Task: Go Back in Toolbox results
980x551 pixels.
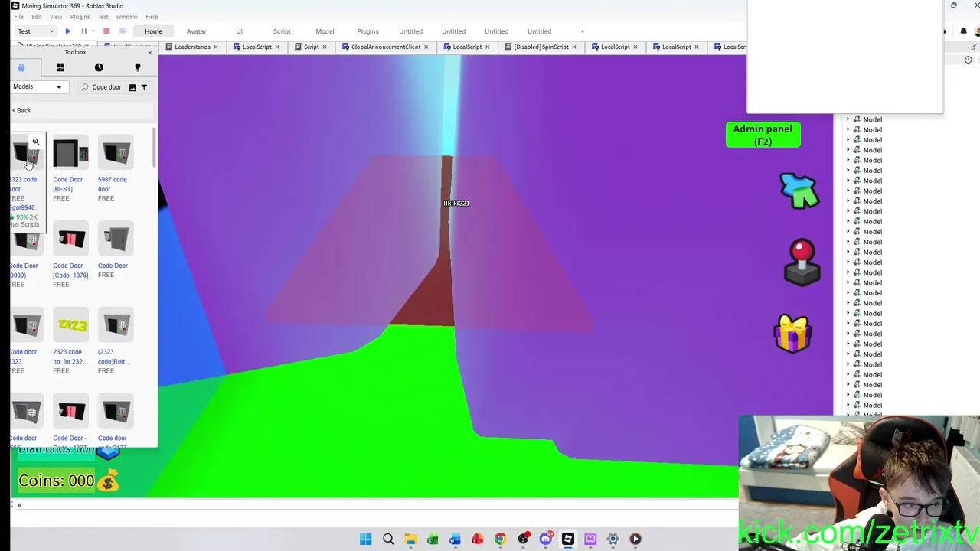Action: click(21, 110)
